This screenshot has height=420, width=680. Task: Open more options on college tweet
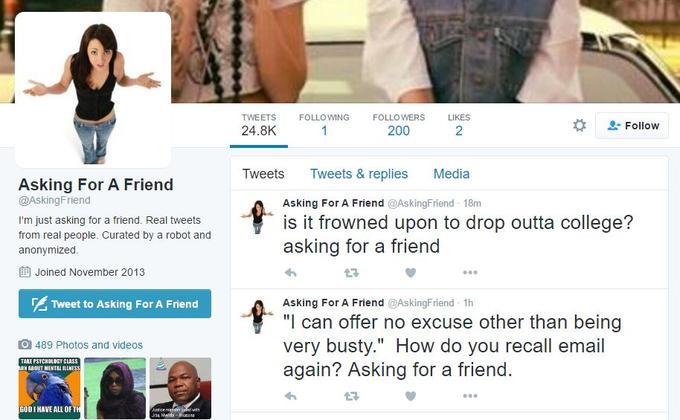coord(470,273)
